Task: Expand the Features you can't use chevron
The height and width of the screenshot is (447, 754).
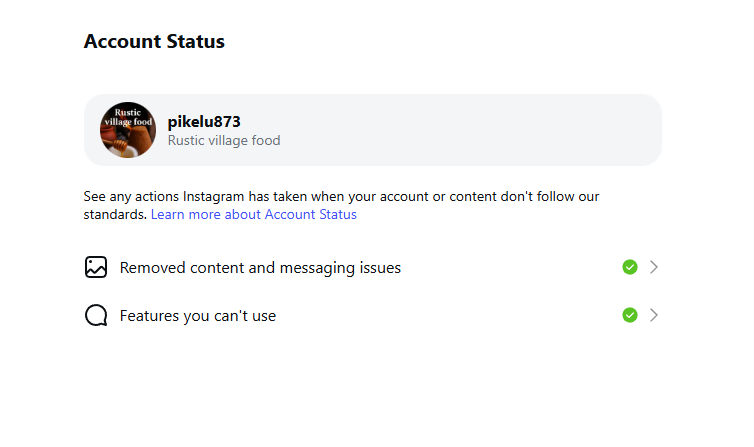Action: coord(654,315)
